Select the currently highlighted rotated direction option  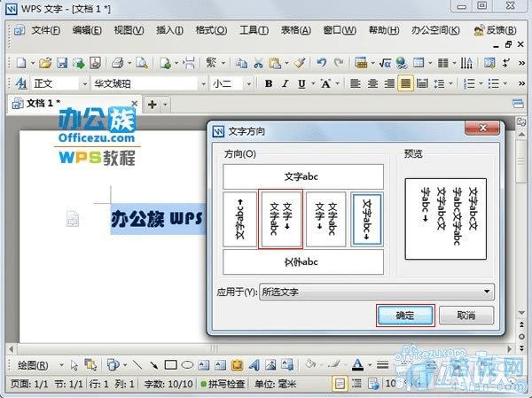367,219
